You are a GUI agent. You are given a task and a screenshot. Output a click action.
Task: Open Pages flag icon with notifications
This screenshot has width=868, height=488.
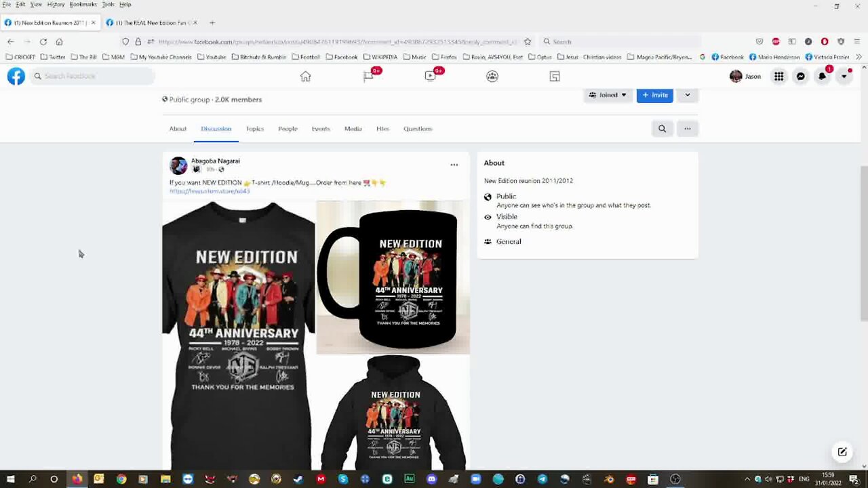[368, 77]
